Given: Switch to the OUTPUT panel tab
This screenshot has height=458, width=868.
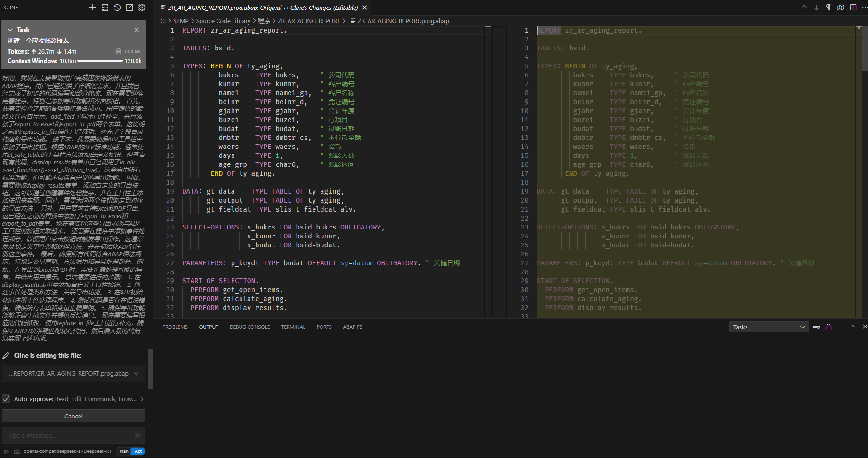Looking at the screenshot, I should (209, 327).
